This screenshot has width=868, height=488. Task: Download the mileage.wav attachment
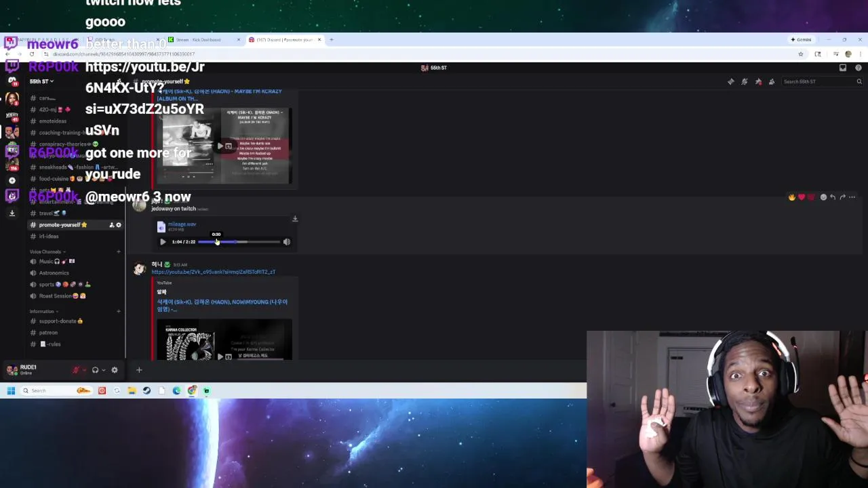point(295,219)
